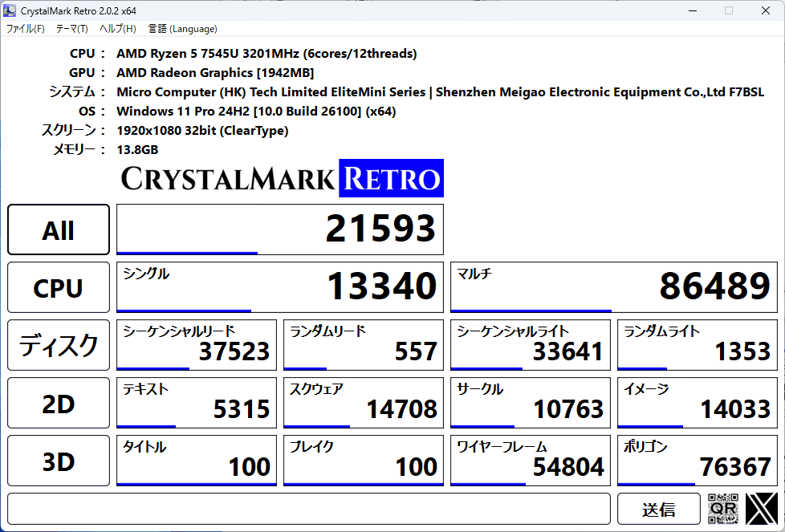The image size is (785, 532).
Task: Click the QR code icon
Action: coord(723,509)
